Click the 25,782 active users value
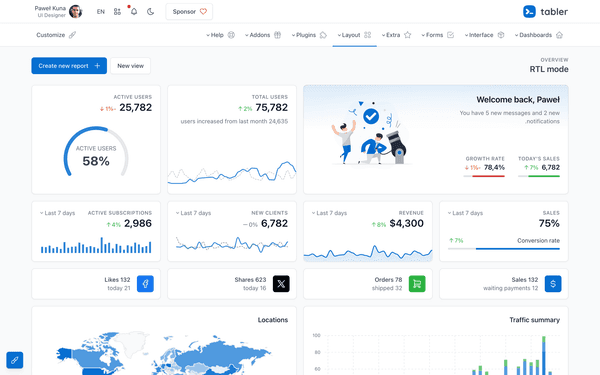 135,108
